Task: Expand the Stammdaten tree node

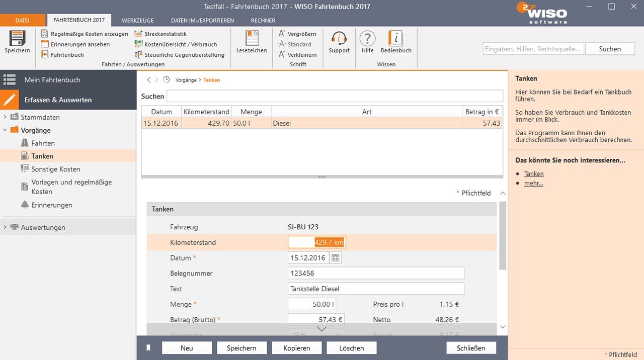Action: pos(5,117)
